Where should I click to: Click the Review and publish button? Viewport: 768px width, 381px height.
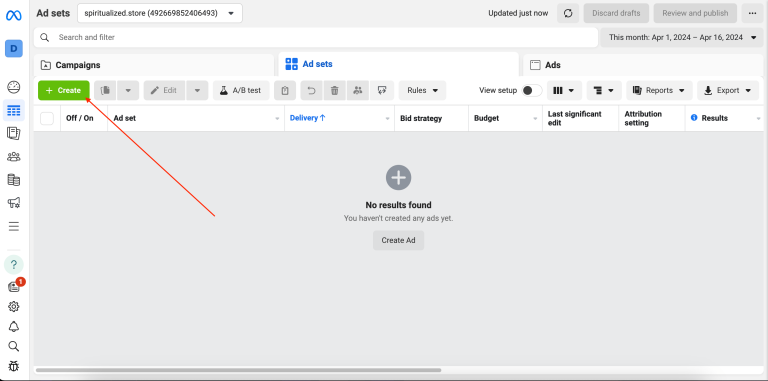(x=695, y=13)
